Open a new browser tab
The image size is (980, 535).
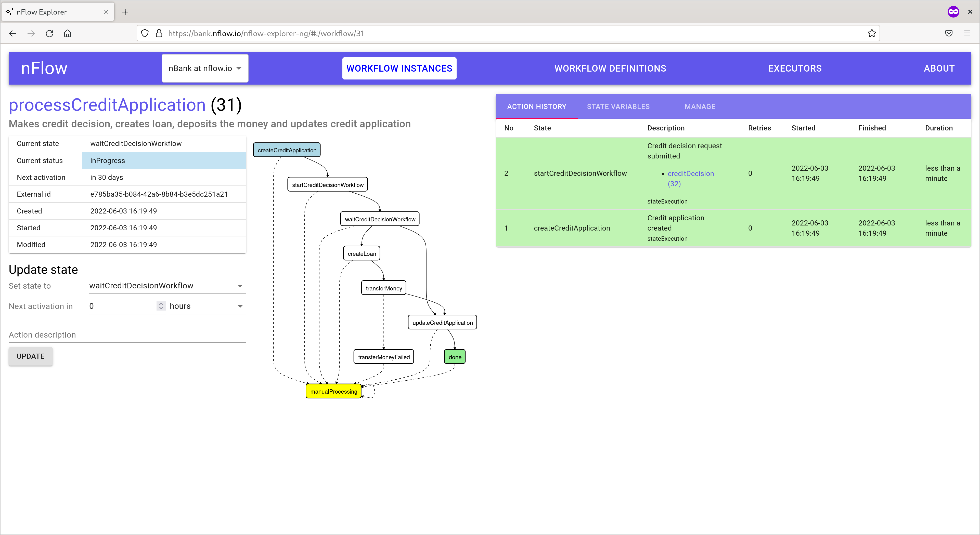[x=125, y=12]
